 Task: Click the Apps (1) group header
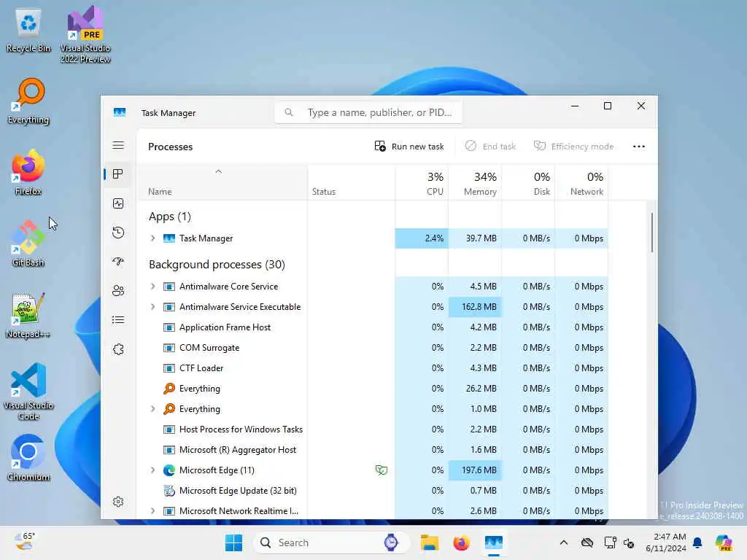[x=169, y=217]
